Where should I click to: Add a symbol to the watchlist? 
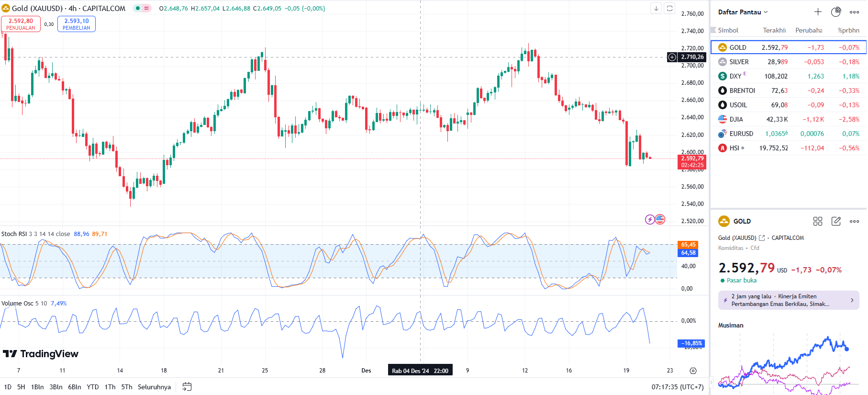[818, 12]
